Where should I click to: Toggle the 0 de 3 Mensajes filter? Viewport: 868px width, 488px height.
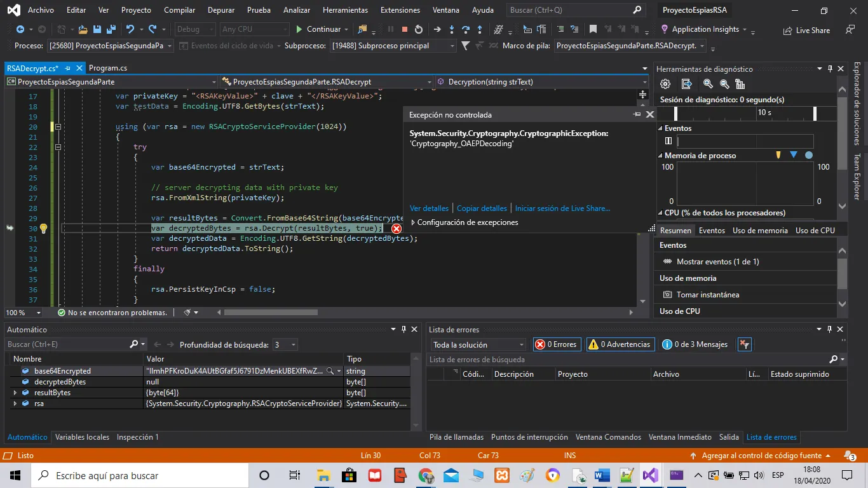tap(695, 344)
